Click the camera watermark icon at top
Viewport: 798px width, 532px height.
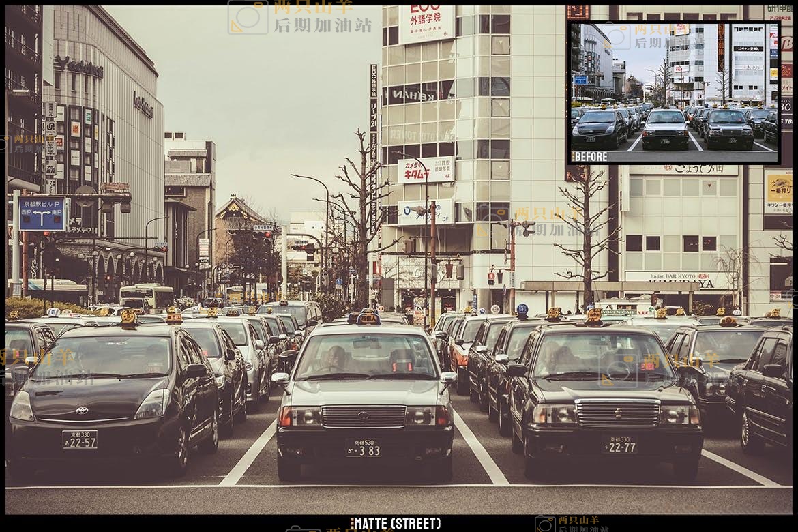pos(248,17)
